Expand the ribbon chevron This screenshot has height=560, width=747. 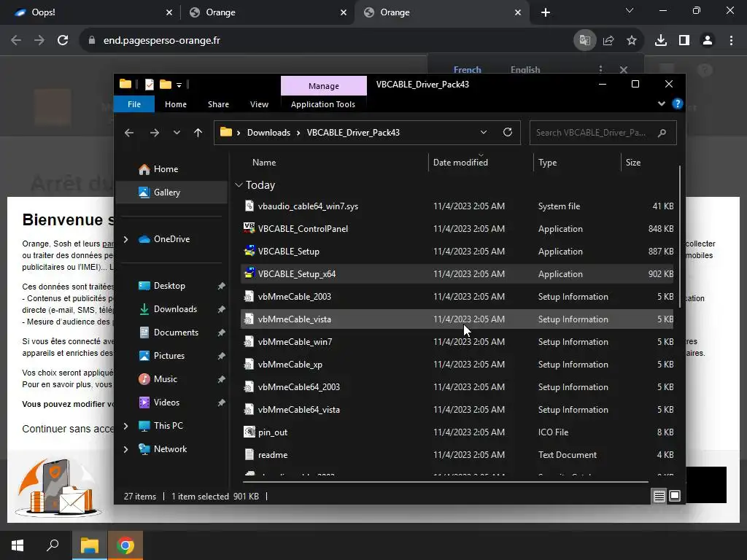[661, 104]
